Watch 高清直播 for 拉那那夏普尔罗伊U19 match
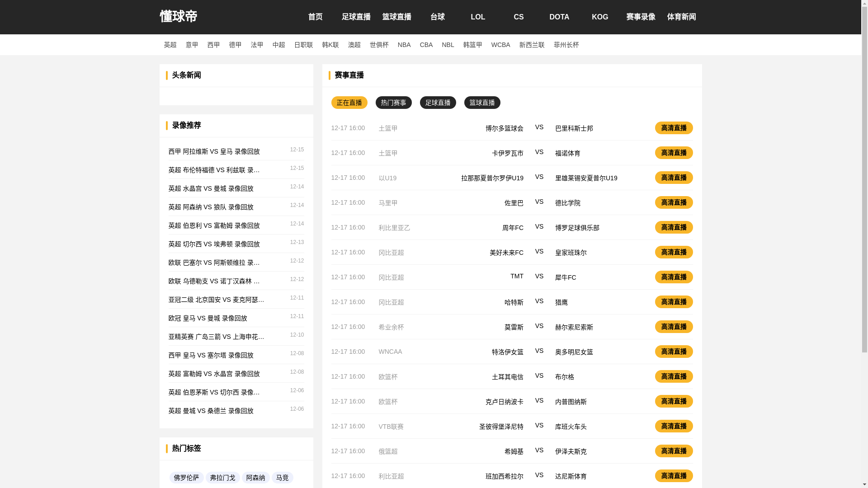Screen dimensions: 868x488 tap(674, 178)
